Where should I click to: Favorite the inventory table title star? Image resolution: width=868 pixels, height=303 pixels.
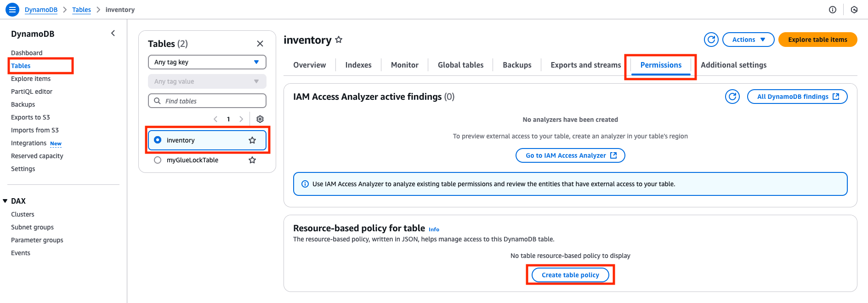tap(339, 40)
